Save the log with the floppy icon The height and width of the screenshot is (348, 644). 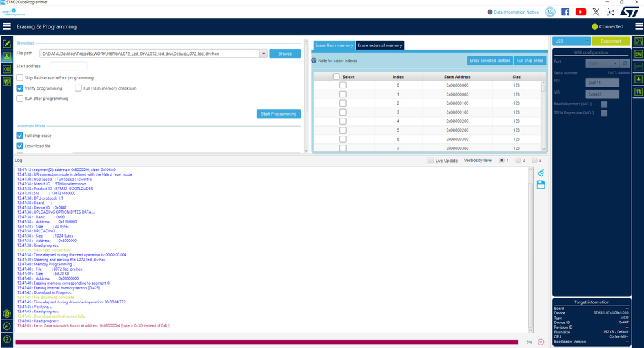(x=541, y=185)
